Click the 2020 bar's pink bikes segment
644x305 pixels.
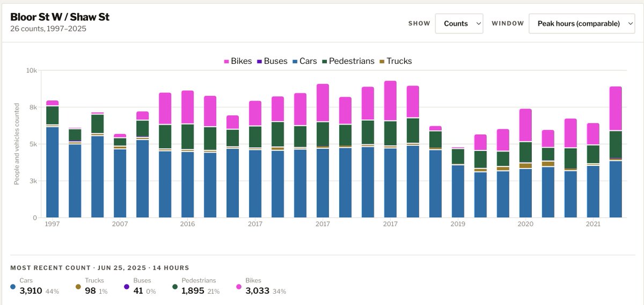point(525,125)
